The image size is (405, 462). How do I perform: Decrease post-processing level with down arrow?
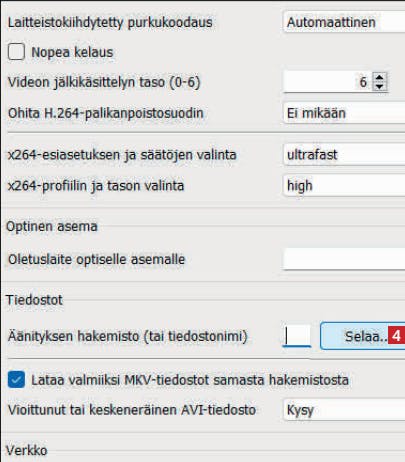tap(379, 86)
